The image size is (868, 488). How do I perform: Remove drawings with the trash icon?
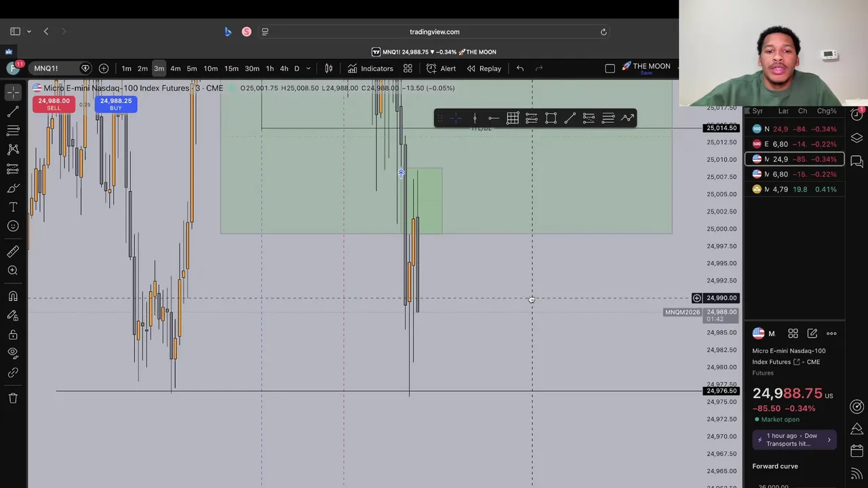[x=13, y=399]
